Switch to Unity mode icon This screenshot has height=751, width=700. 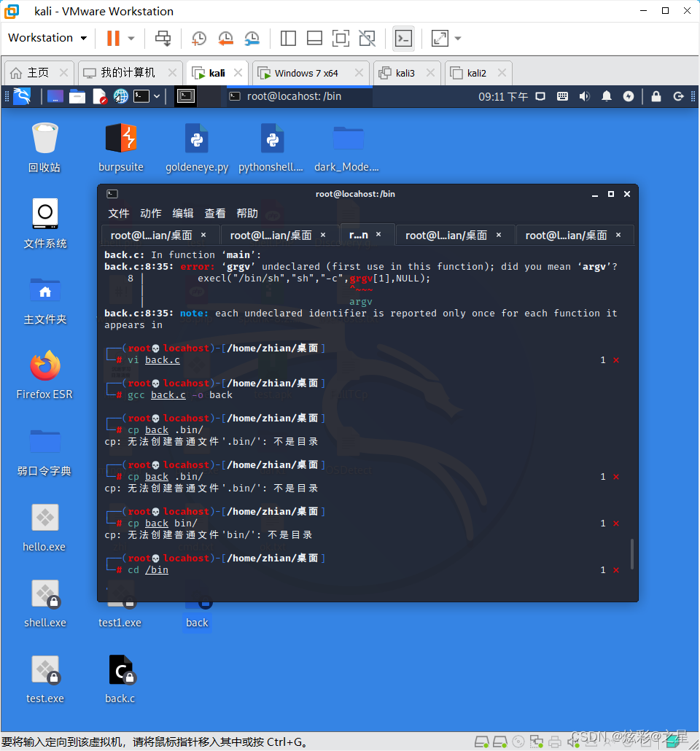click(367, 39)
